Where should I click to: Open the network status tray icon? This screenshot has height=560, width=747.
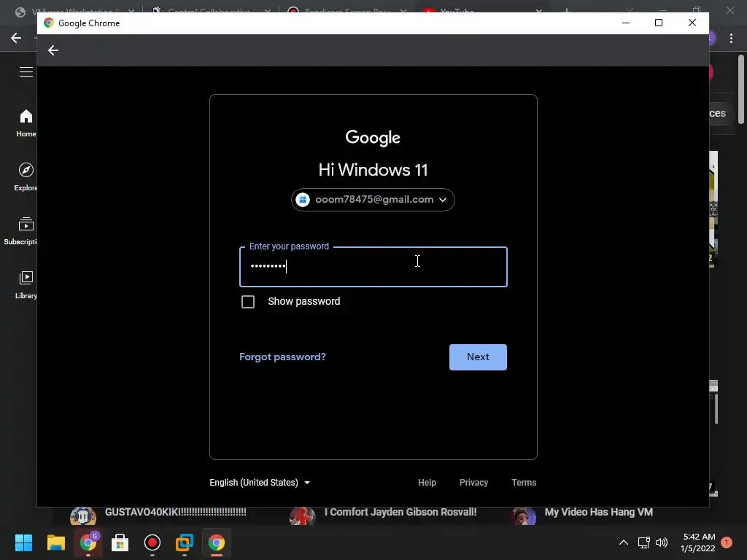tap(643, 542)
